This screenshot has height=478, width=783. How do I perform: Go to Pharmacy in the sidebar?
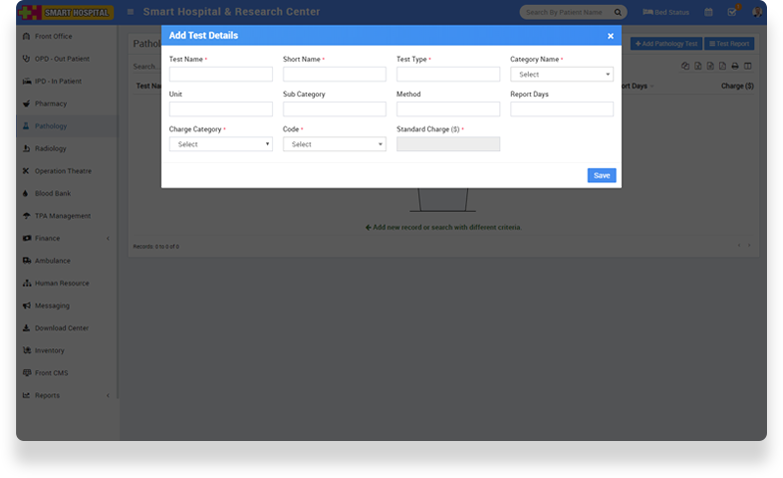click(x=50, y=103)
